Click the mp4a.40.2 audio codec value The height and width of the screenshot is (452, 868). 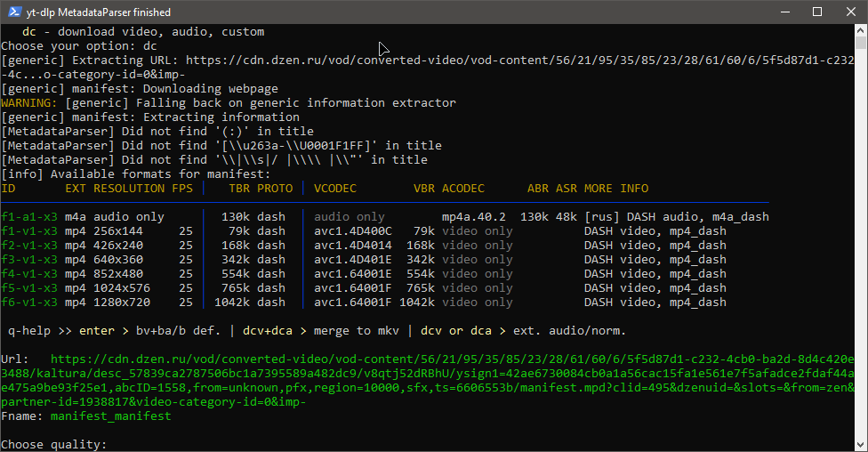[x=474, y=216]
